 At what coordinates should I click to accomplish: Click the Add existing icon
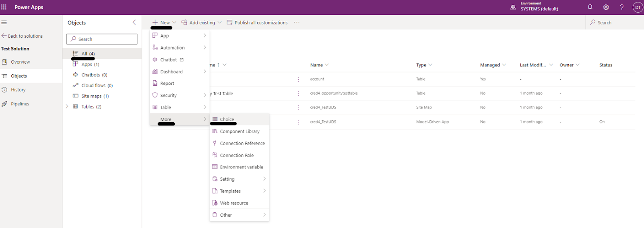click(184, 23)
